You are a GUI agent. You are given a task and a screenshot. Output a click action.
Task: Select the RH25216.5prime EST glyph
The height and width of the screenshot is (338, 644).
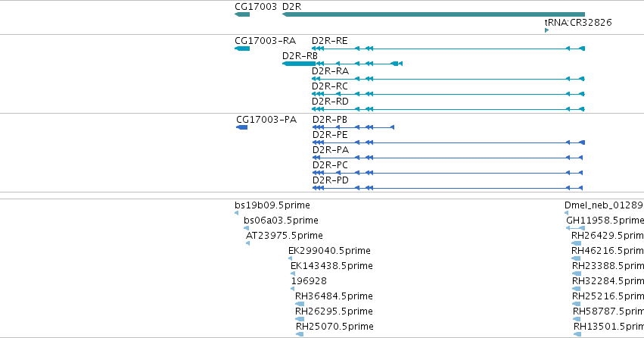576,304
